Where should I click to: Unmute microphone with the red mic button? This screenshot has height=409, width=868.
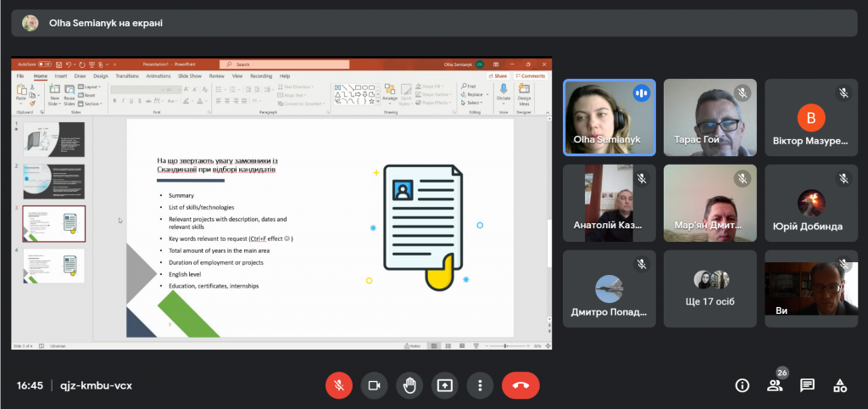pyautogui.click(x=339, y=386)
